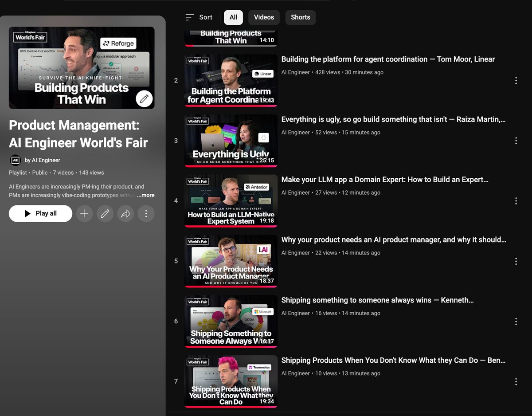The width and height of the screenshot is (532, 416).
Task: Open options menu for Tom Moor video
Action: point(516,80)
